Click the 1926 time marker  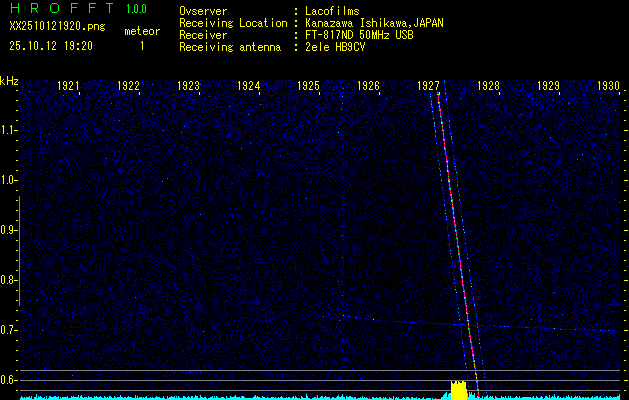[368, 86]
